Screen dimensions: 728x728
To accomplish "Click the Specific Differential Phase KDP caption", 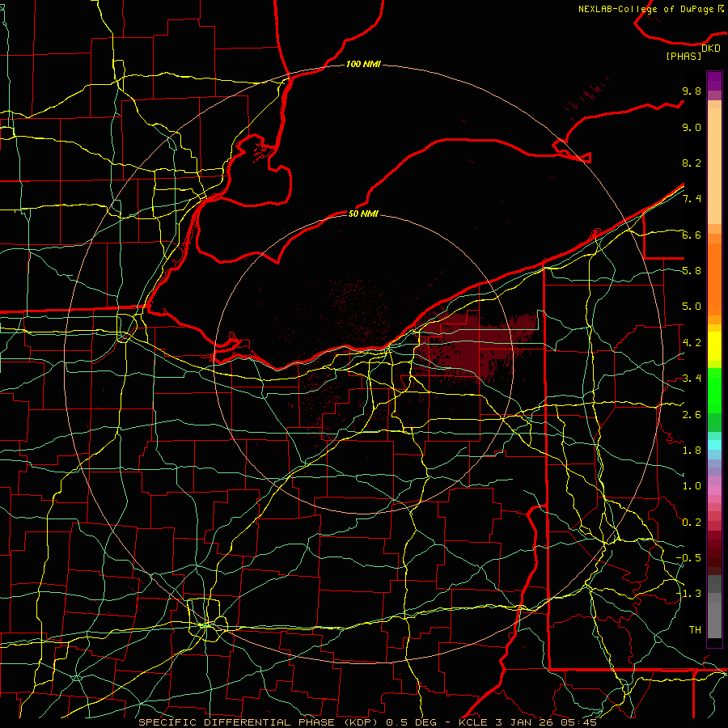I will pyautogui.click(x=368, y=722).
